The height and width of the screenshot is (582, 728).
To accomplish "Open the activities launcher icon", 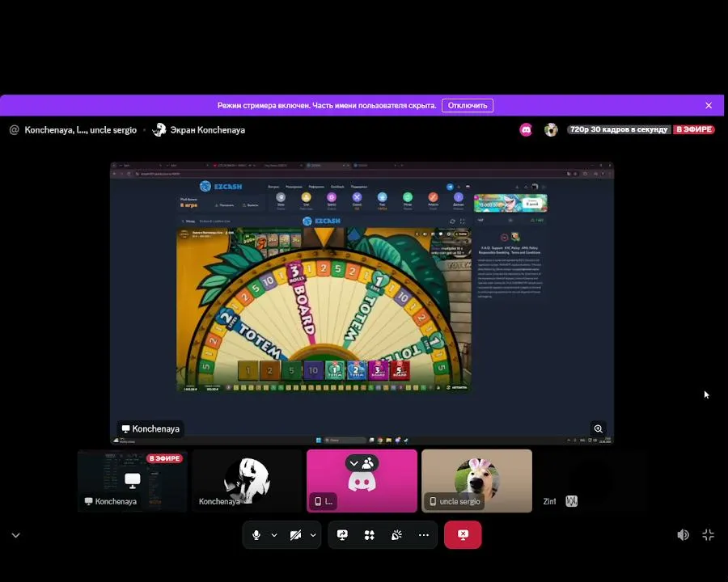I will [x=370, y=535].
